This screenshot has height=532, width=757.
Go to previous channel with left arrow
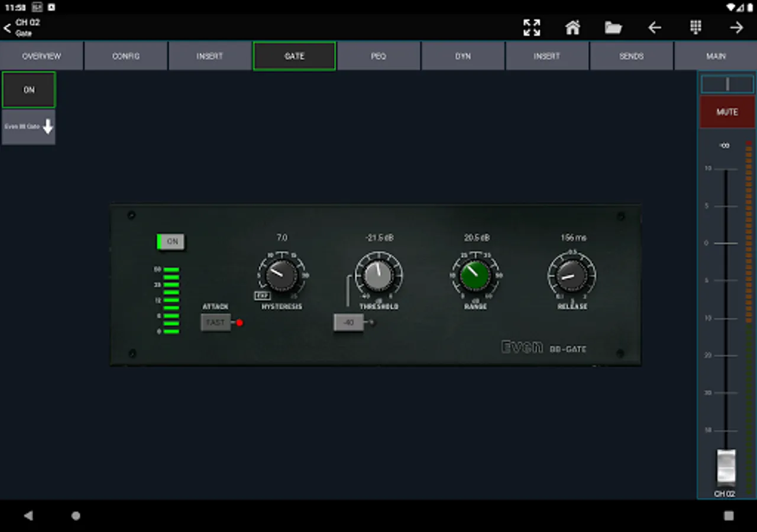click(654, 28)
